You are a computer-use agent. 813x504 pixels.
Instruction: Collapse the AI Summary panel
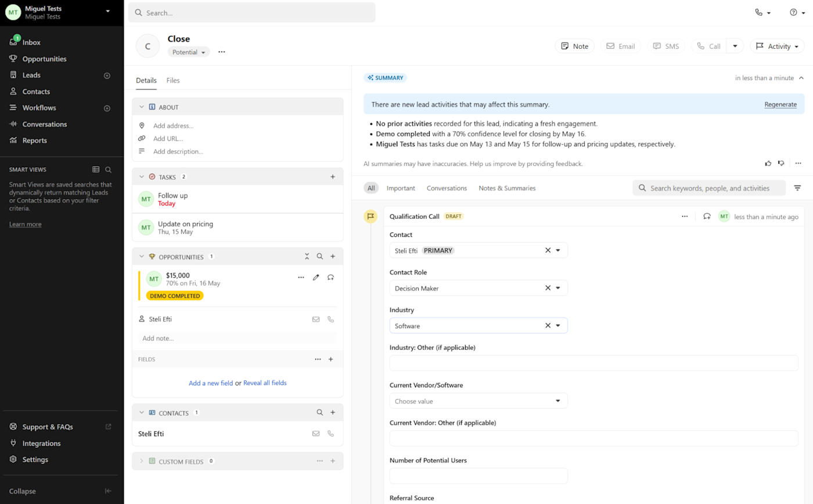pyautogui.click(x=801, y=78)
